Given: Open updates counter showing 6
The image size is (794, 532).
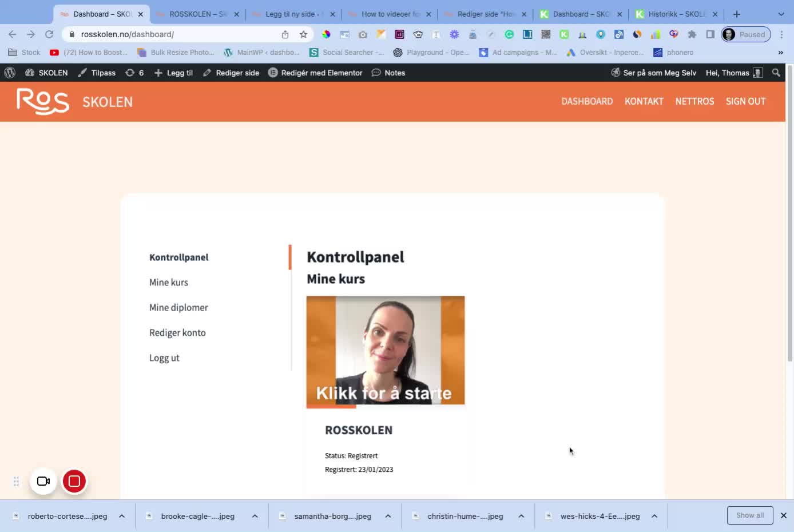Looking at the screenshot, I should point(134,73).
